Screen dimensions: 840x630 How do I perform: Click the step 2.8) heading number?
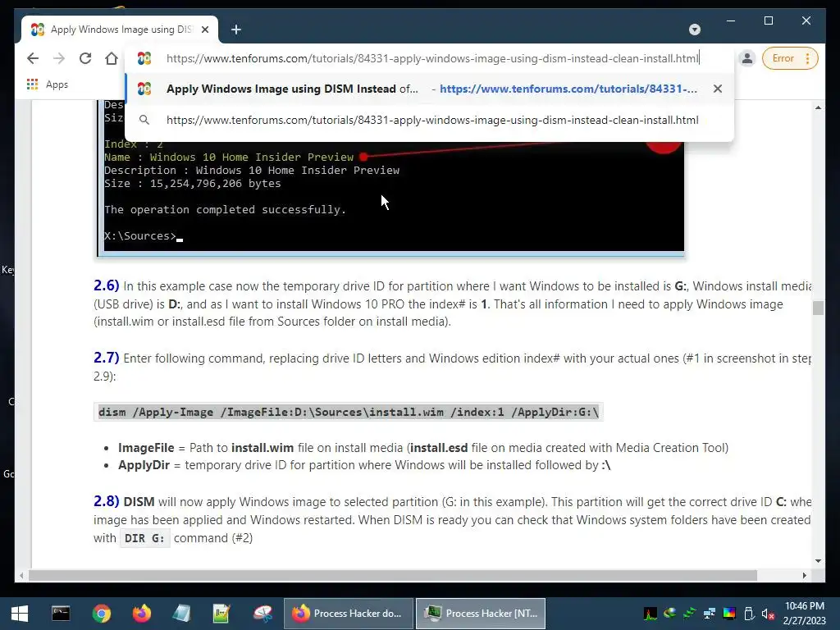tap(106, 501)
